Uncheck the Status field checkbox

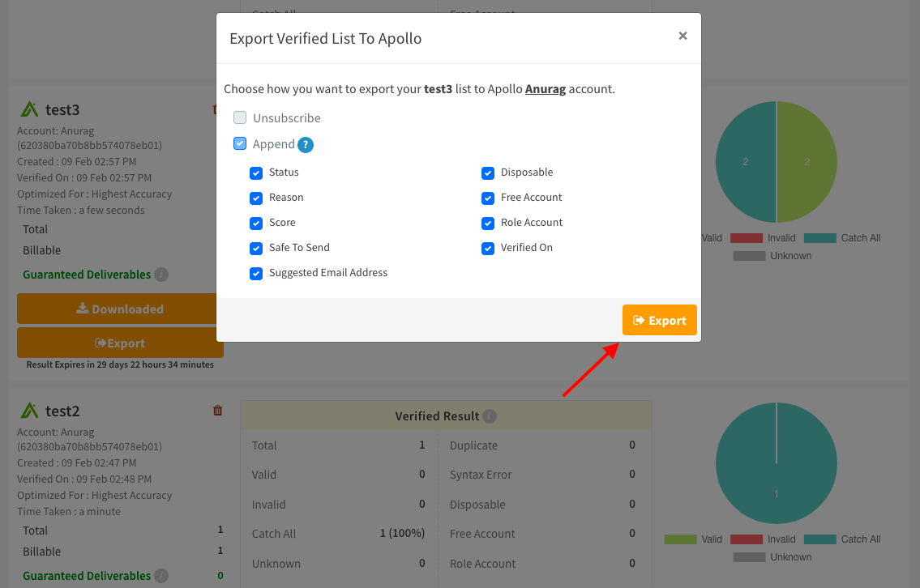[x=256, y=173]
